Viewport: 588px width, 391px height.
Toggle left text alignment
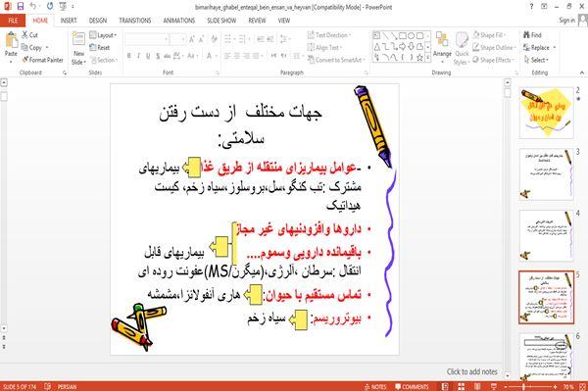coord(227,56)
